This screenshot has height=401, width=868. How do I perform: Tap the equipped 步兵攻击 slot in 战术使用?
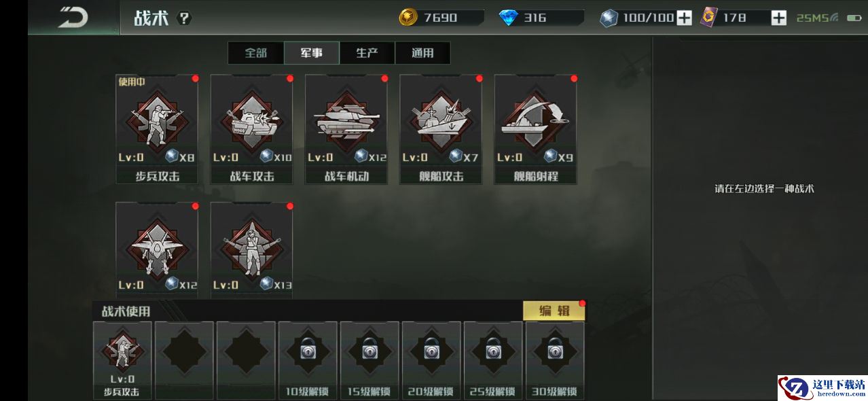coord(122,360)
